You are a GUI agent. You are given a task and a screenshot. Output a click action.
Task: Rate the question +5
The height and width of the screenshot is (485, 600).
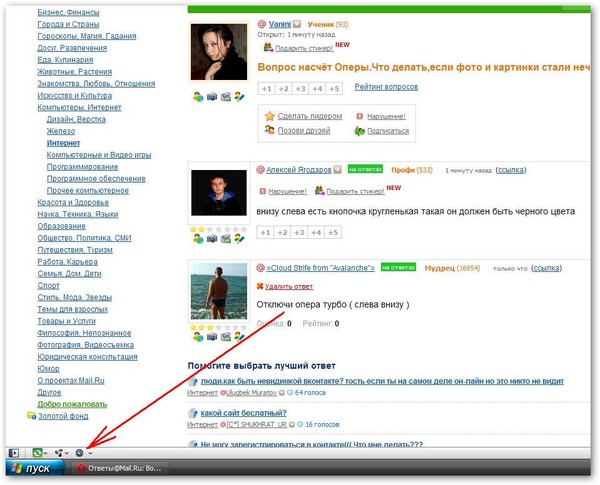pos(334,89)
